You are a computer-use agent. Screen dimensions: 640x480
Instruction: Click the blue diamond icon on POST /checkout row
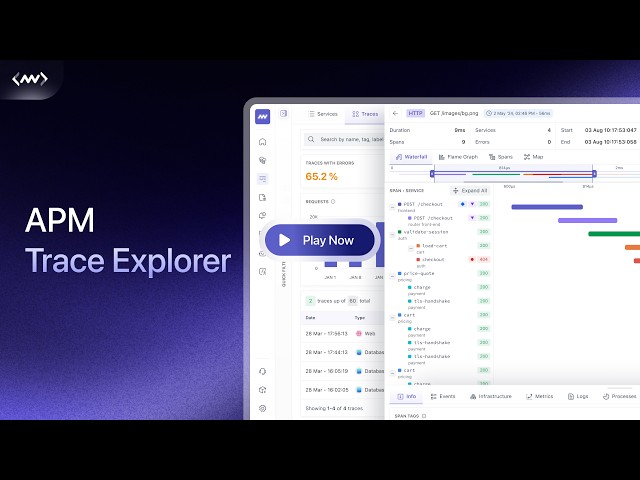click(462, 204)
